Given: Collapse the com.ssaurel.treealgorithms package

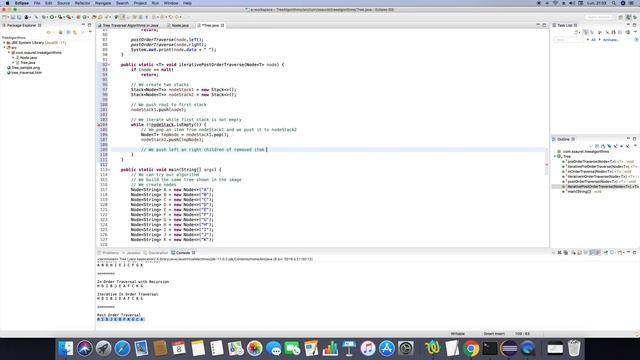Looking at the screenshot, I should tap(9, 53).
